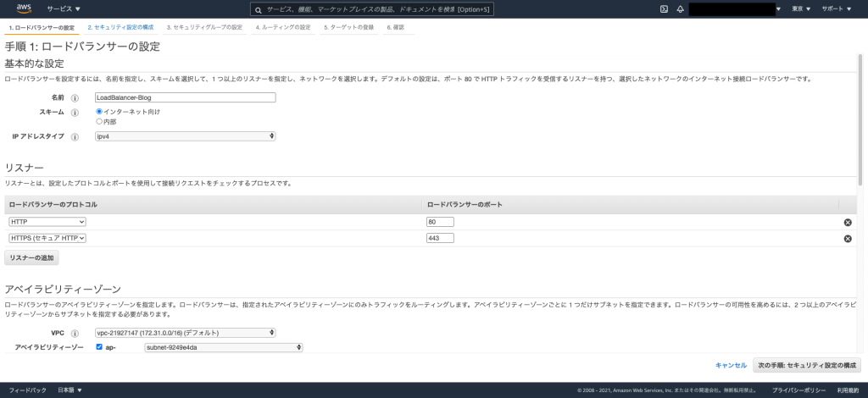
Task: Go to step 4. ルーティングの設定 tab
Action: click(283, 27)
